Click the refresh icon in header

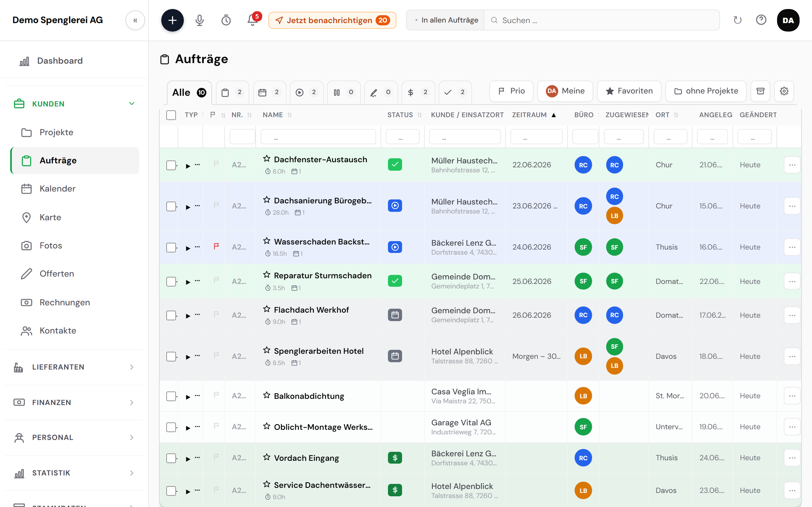click(x=737, y=20)
